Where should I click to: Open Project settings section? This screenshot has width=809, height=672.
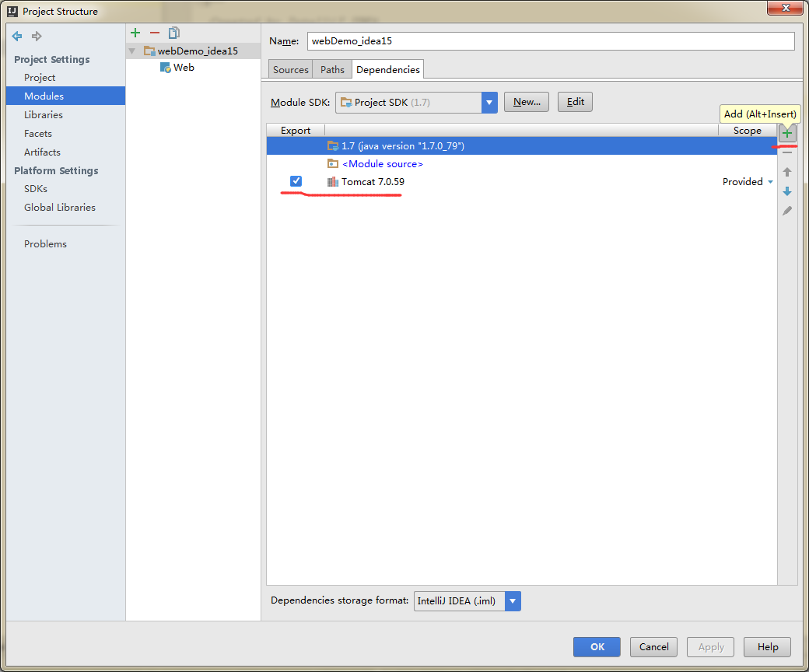pyautogui.click(x=40, y=78)
